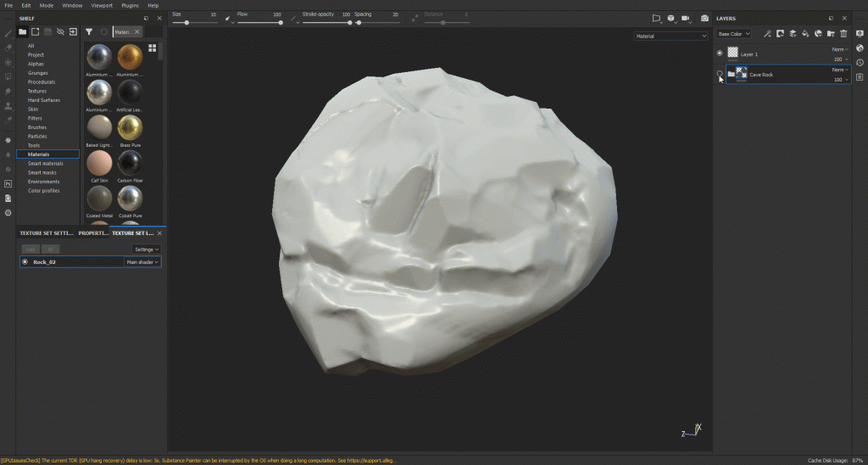Select Smart materials shelf category
This screenshot has width=868, height=465.
point(46,164)
